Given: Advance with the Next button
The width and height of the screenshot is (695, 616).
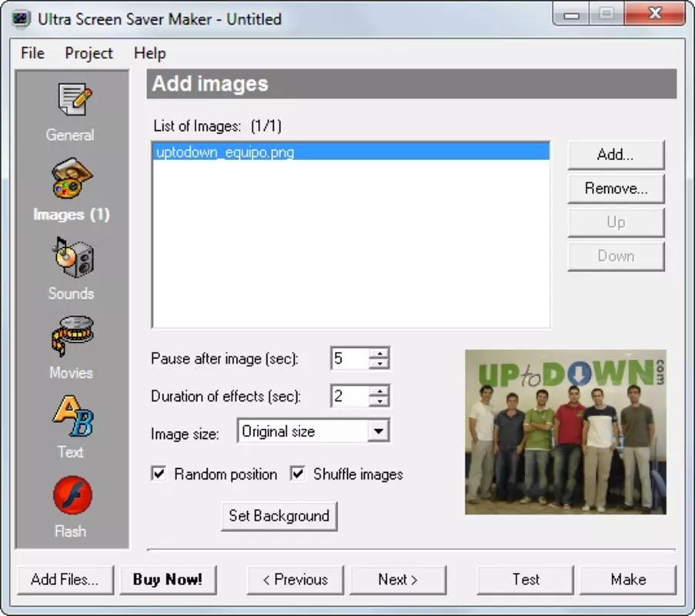Looking at the screenshot, I should point(398,580).
